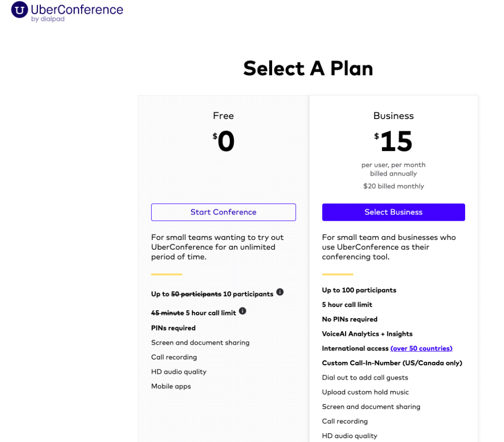The height and width of the screenshot is (442, 504).
Task: Open info icon beside 5 hour call limit
Action: 243,311
